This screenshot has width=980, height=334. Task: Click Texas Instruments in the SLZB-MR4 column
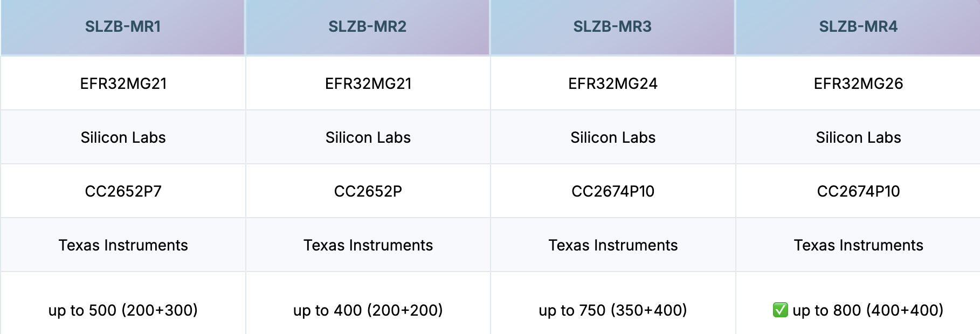858,245
